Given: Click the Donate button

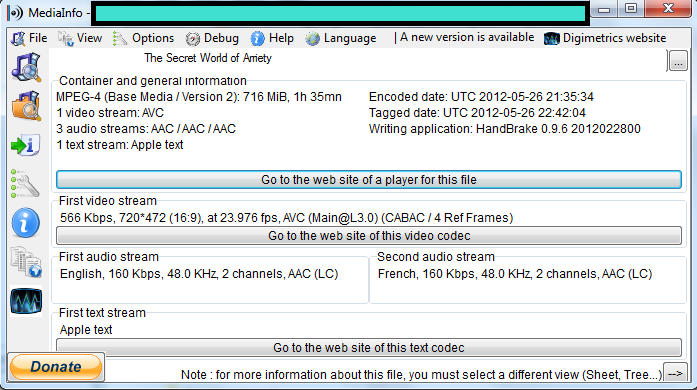Looking at the screenshot, I should (56, 367).
